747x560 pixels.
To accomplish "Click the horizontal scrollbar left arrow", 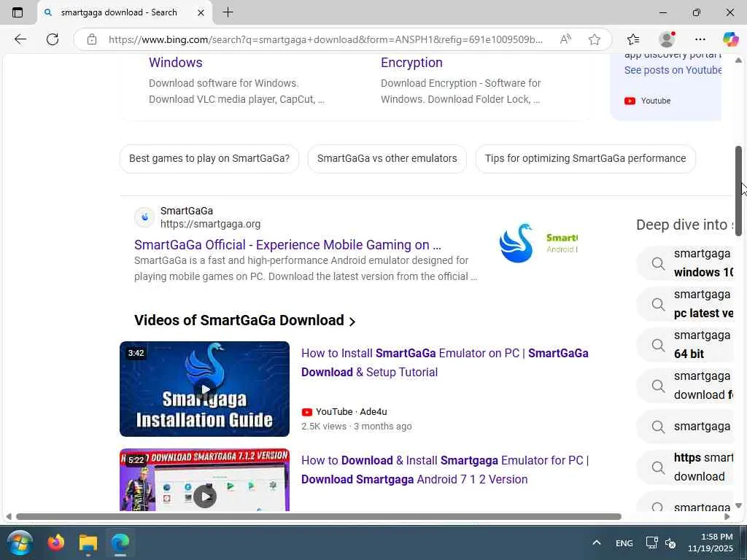I will (9, 517).
